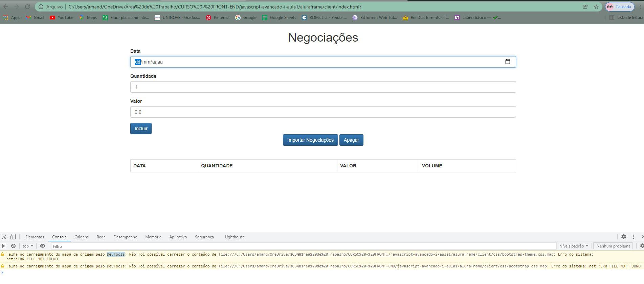Image resolution: width=644 pixels, height=284 pixels.
Task: Click the Importar Negociações button
Action: click(x=310, y=140)
